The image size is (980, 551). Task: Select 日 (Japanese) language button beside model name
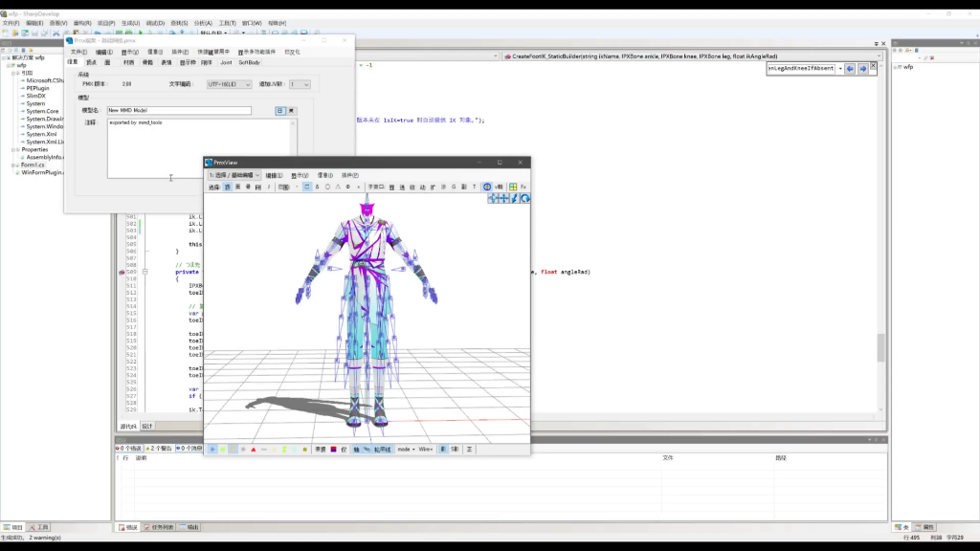point(280,111)
